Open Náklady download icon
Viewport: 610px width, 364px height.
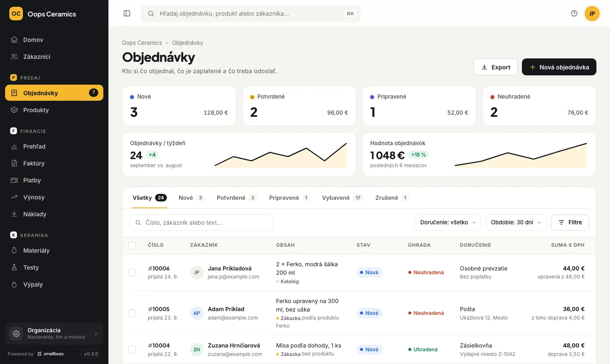pos(14,214)
